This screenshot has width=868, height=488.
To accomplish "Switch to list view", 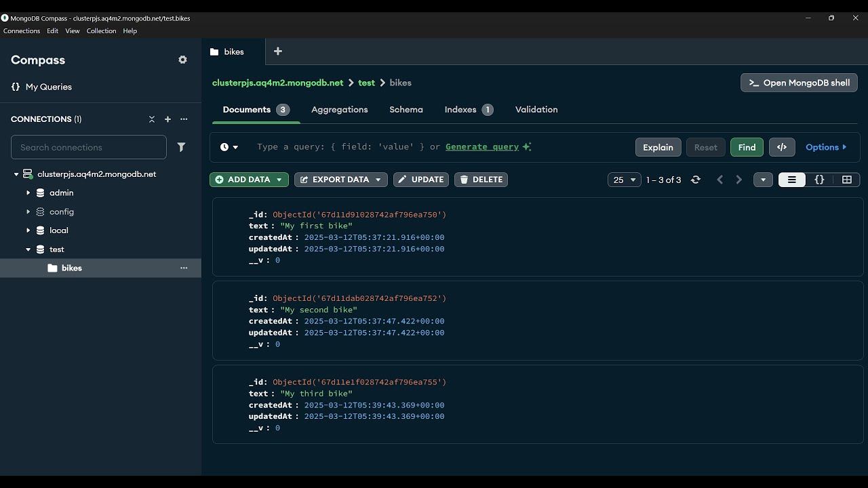I will tap(792, 180).
